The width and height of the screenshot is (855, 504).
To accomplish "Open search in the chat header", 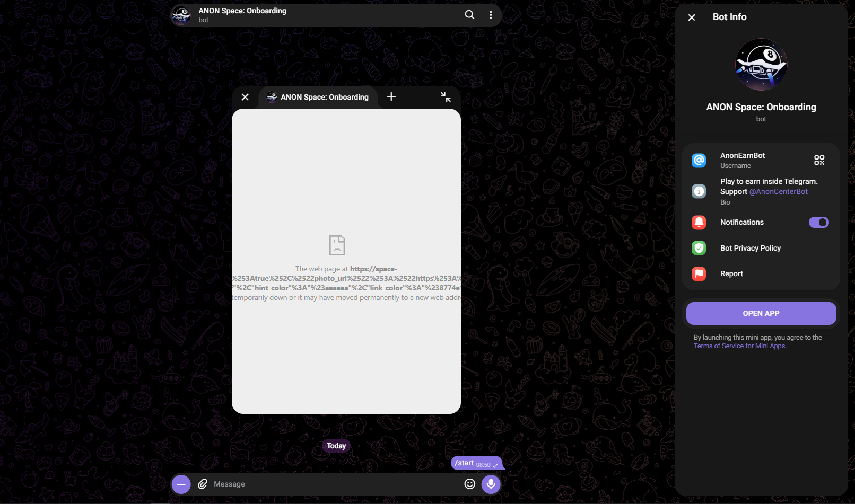I will tap(469, 15).
